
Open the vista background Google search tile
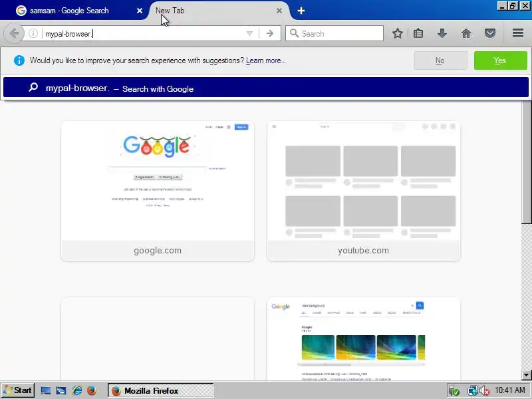click(x=363, y=339)
